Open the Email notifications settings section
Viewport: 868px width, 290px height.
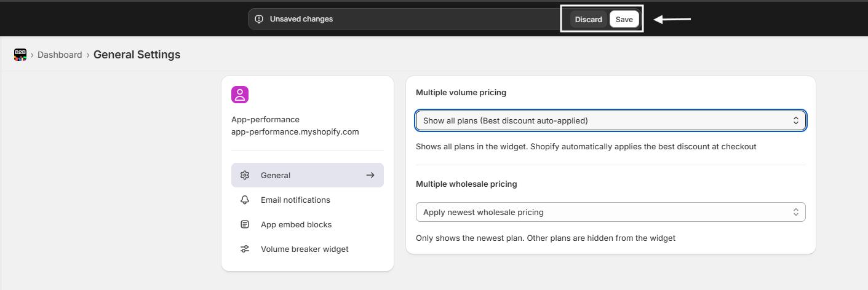pyautogui.click(x=295, y=200)
